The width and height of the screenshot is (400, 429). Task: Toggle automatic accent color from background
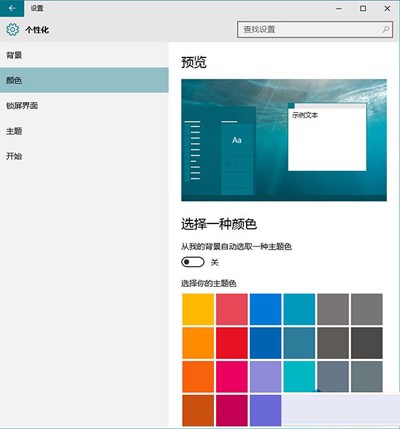pyautogui.click(x=193, y=262)
